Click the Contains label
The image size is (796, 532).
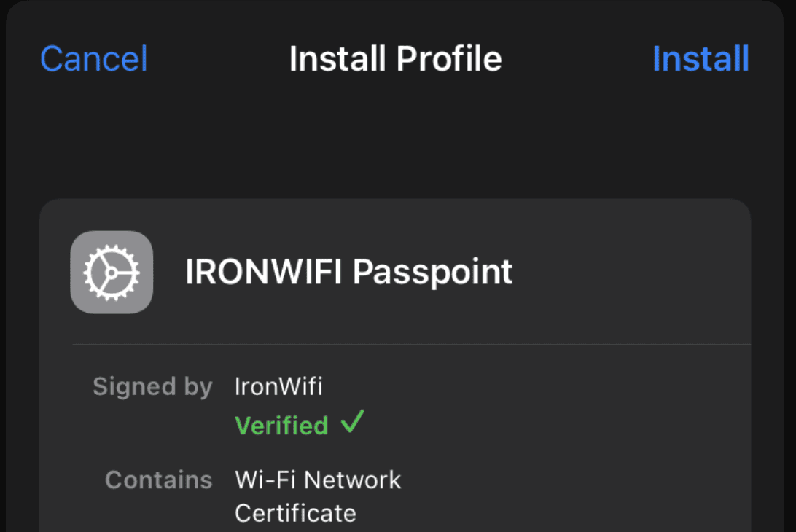point(158,480)
